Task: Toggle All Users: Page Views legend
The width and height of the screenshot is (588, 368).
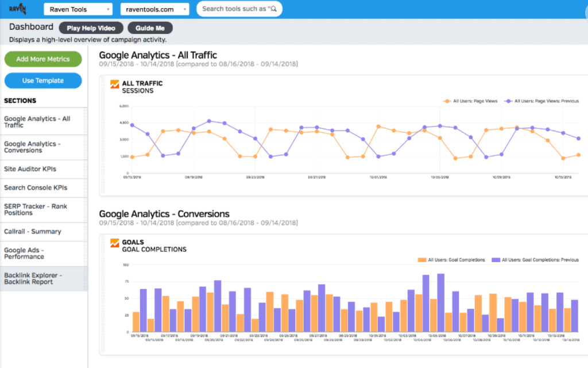Action: point(470,101)
